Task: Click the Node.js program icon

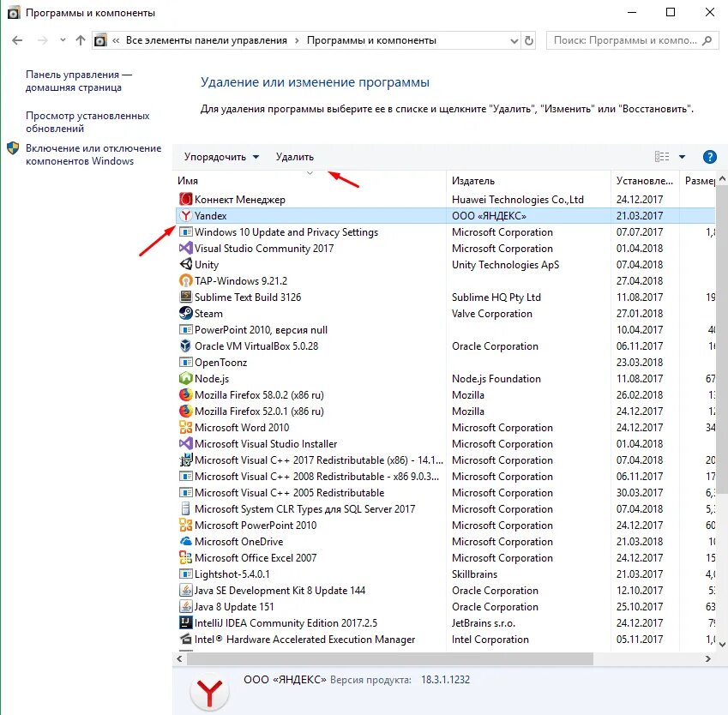Action: click(186, 378)
